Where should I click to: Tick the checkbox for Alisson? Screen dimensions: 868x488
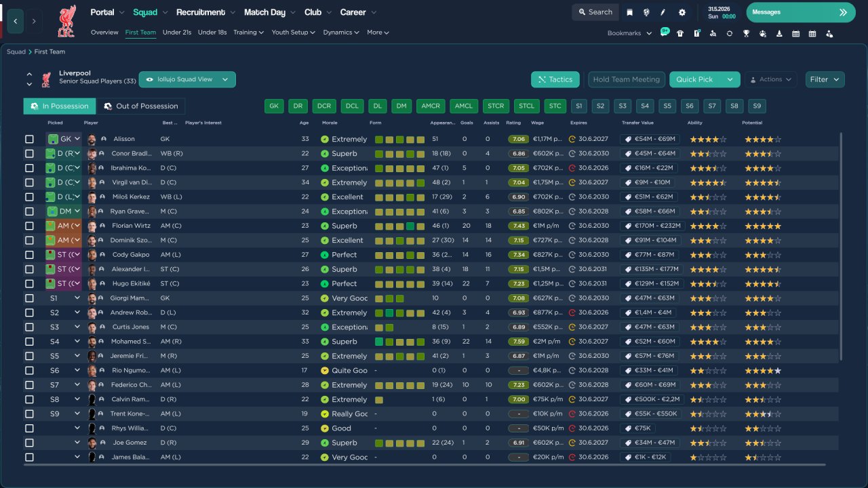29,139
